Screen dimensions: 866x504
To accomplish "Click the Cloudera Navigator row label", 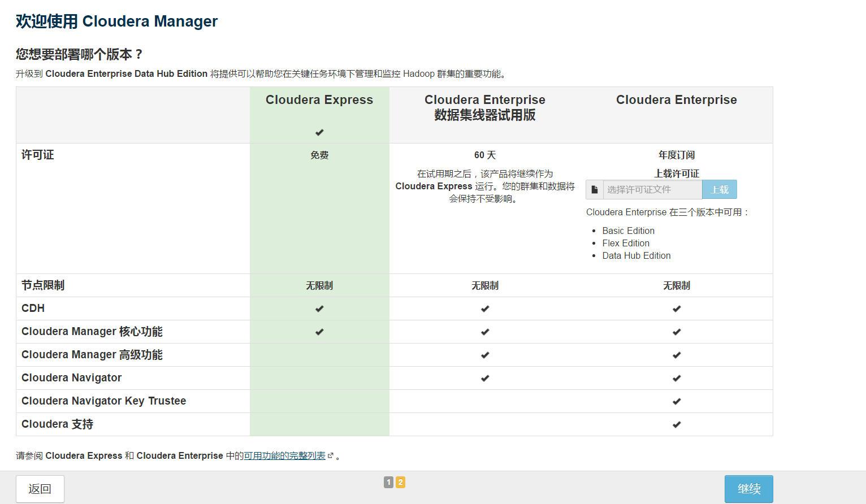I will click(72, 378).
